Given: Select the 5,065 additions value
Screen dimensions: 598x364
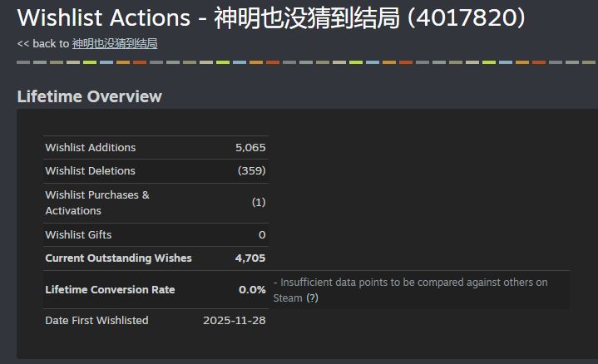Looking at the screenshot, I should 250,147.
